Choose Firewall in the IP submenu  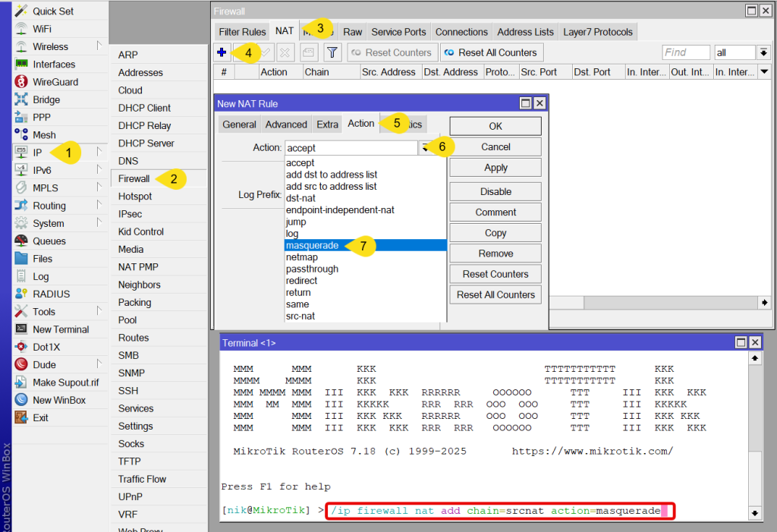click(134, 179)
